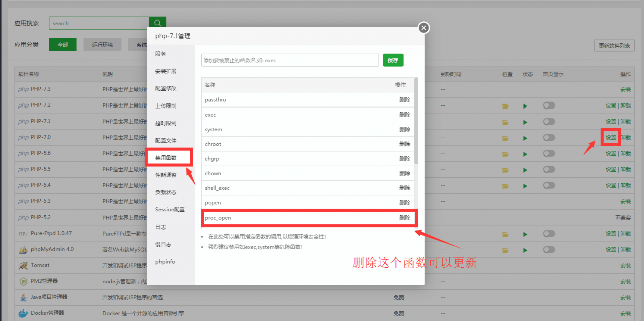Open 上传限制 tab in the dialog
Screen dimensions: 644x321
pos(171,106)
